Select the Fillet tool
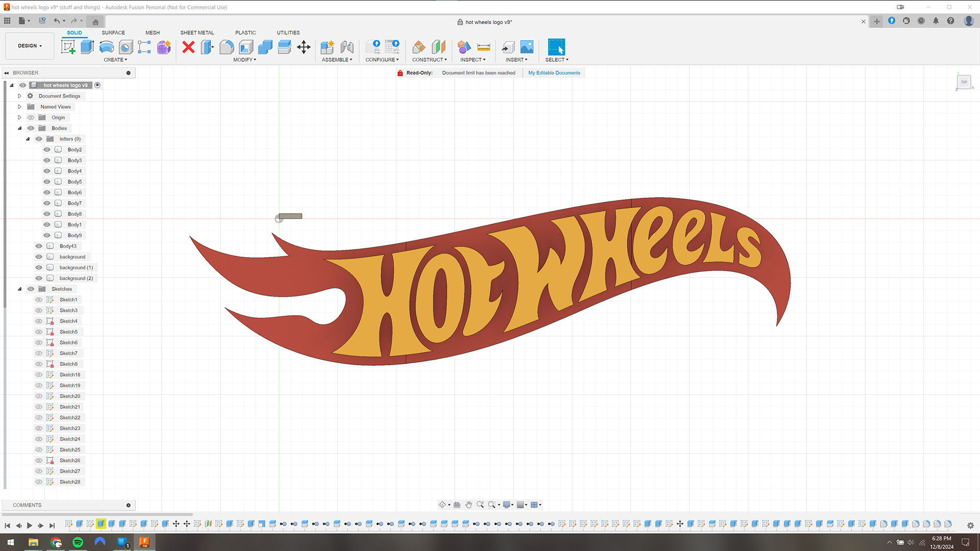Image resolution: width=980 pixels, height=551 pixels. (x=227, y=47)
